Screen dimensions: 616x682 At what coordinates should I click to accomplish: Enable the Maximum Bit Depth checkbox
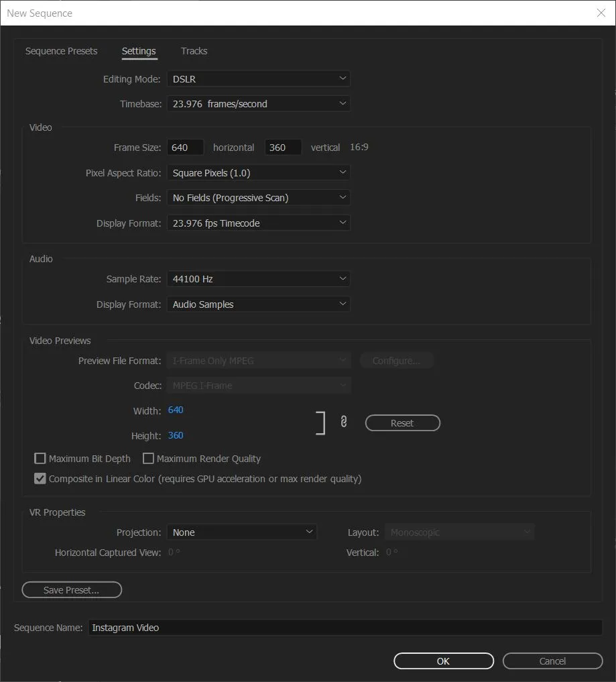pos(40,459)
